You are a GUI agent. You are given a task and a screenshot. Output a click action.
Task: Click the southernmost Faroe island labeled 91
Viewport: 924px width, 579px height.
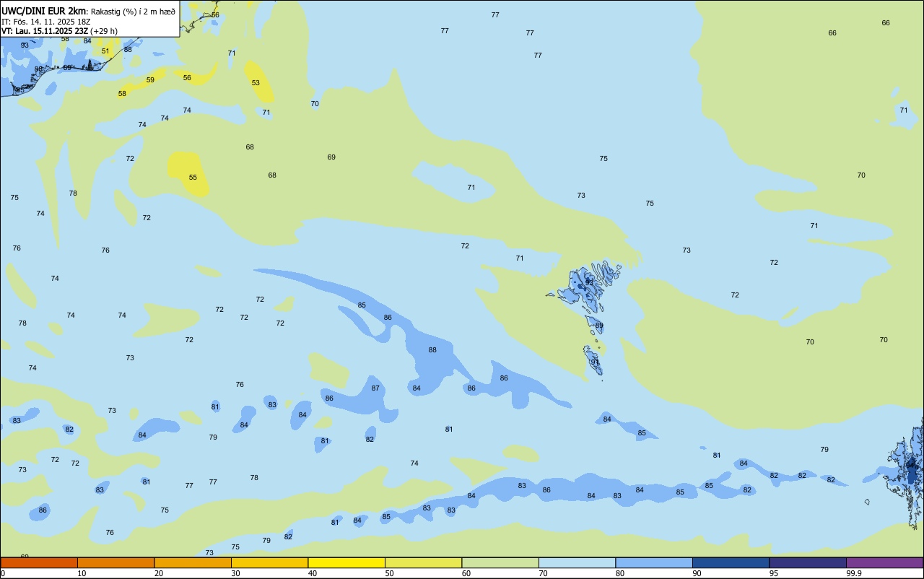click(x=594, y=360)
